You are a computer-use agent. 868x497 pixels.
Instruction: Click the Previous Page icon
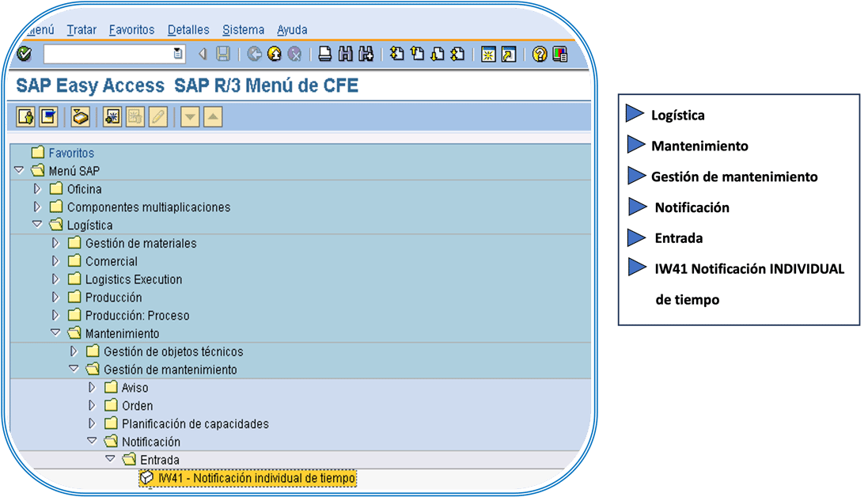[x=418, y=54]
